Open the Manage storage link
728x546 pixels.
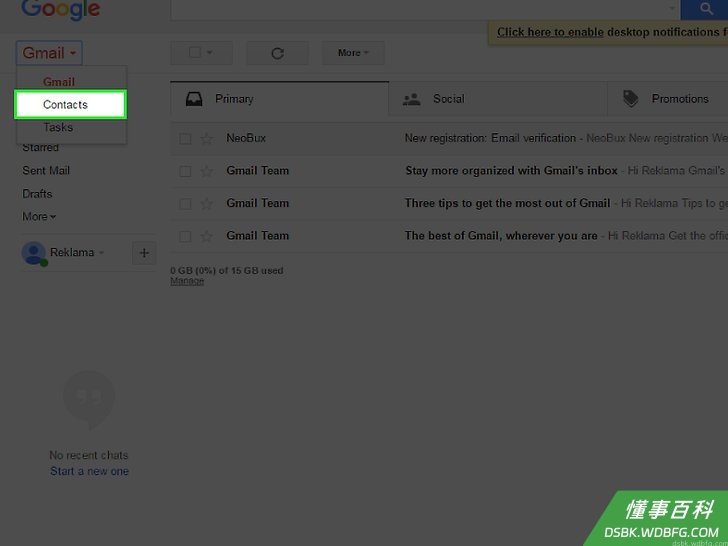click(x=187, y=281)
